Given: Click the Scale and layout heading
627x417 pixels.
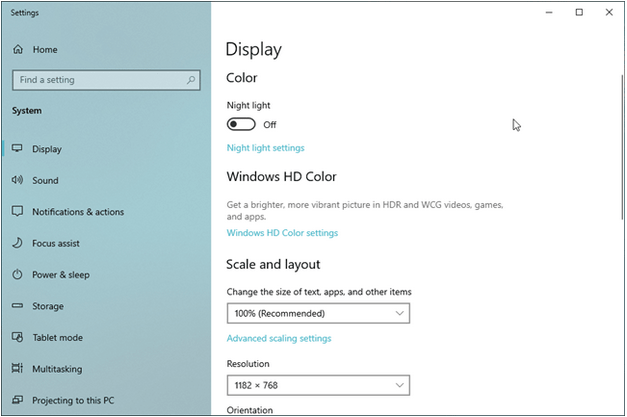Looking at the screenshot, I should (273, 264).
